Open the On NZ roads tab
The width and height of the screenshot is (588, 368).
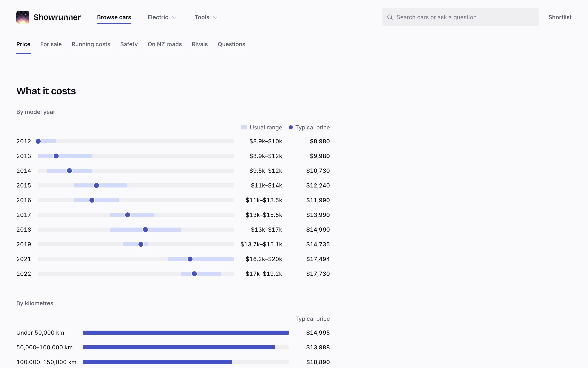click(x=165, y=44)
